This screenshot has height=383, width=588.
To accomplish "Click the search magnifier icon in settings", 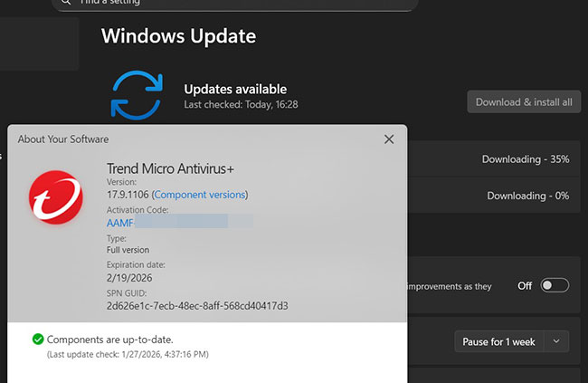I will pyautogui.click(x=66, y=3).
